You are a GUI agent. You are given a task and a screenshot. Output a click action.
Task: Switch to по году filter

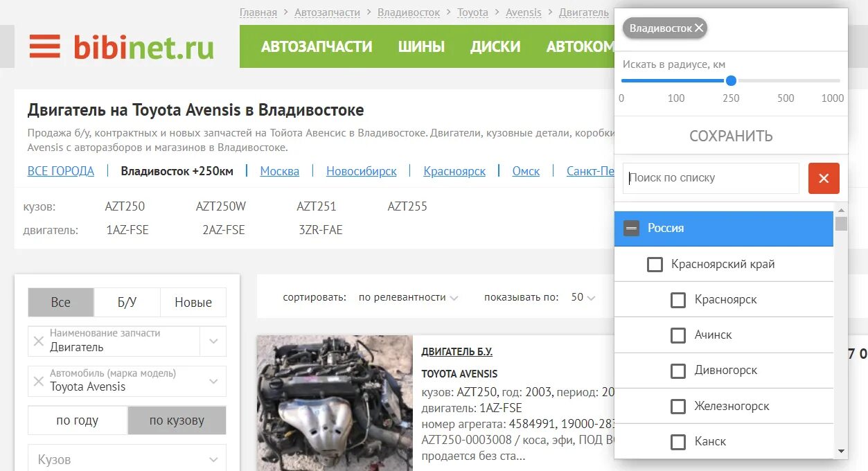(x=78, y=420)
